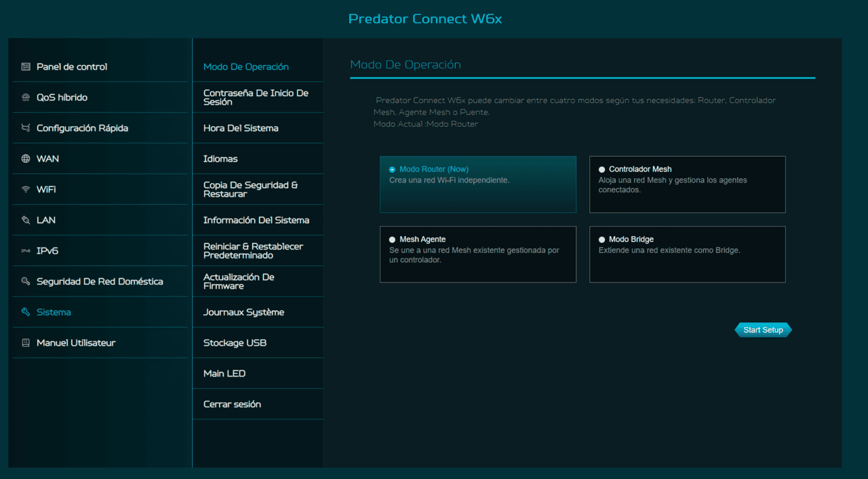Select the Controlador Mesh radio button

tap(601, 170)
